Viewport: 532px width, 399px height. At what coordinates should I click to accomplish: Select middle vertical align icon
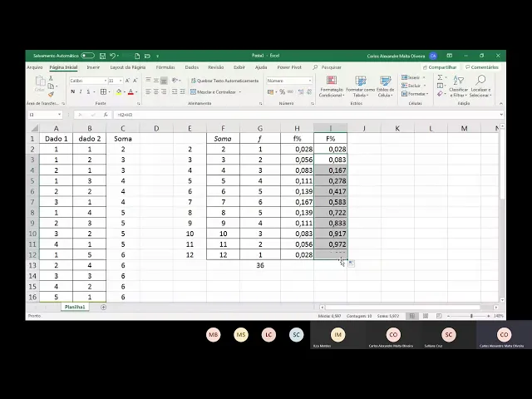[156, 80]
